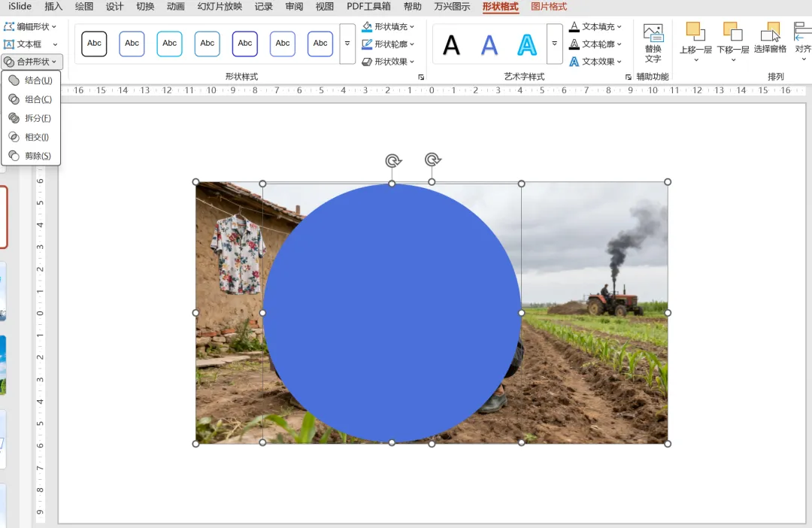The height and width of the screenshot is (528, 812).
Task: Open Shape Fill (形状填充) menu
Action: point(389,26)
